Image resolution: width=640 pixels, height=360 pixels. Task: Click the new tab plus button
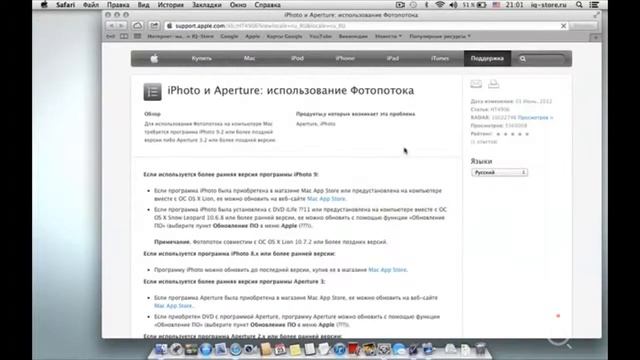[596, 37]
